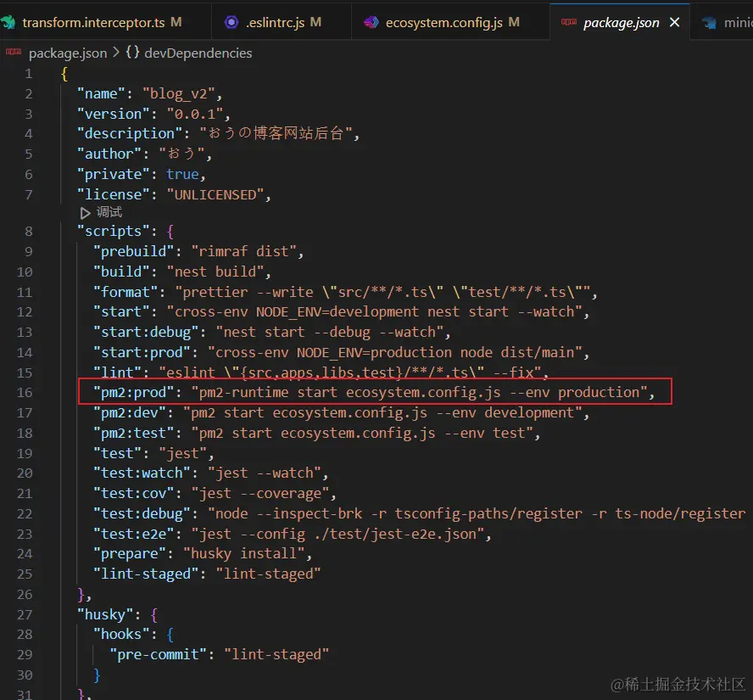Click the "start:debug" script key
This screenshot has width=753, height=700.
146,332
